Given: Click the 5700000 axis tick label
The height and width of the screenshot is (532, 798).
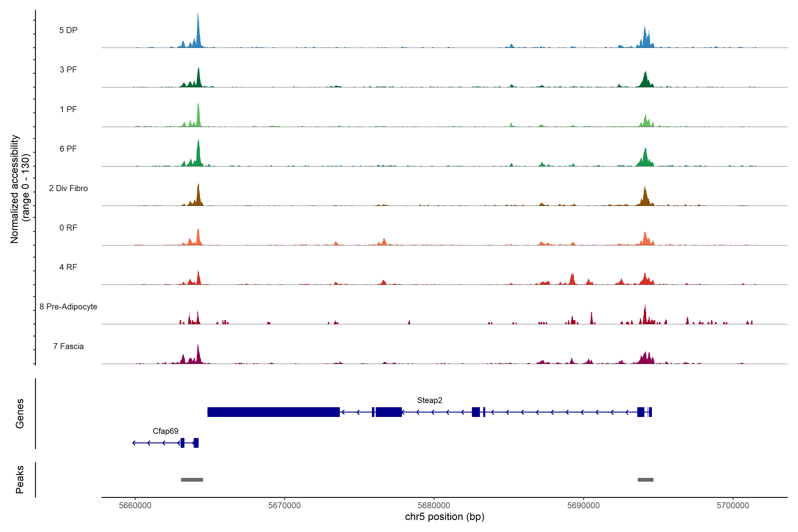Looking at the screenshot, I should 733,506.
